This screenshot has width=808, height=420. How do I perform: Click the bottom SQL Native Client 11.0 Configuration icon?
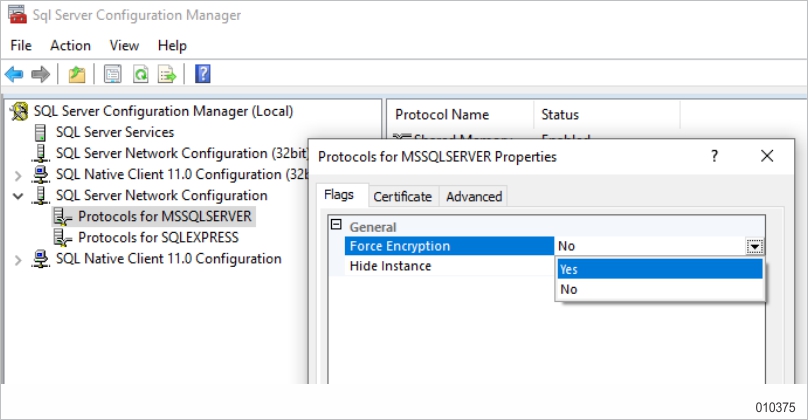tap(40, 259)
